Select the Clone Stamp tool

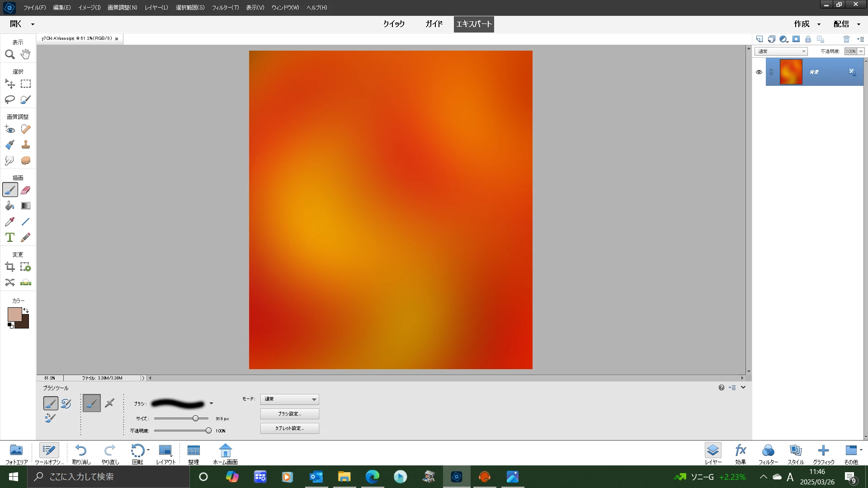tap(26, 145)
